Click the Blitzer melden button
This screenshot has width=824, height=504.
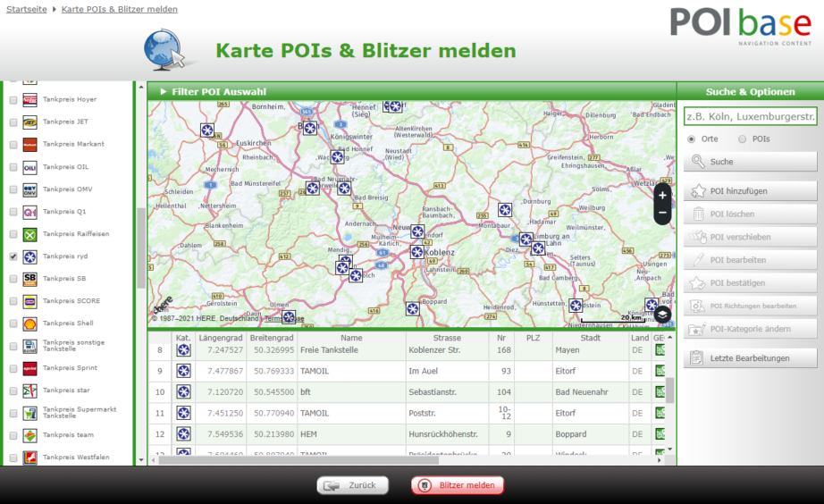tap(458, 485)
